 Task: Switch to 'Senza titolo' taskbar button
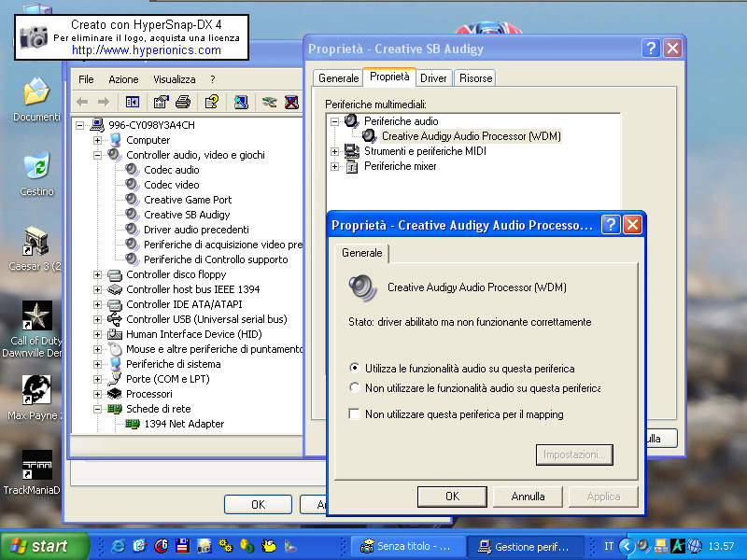pos(408,546)
